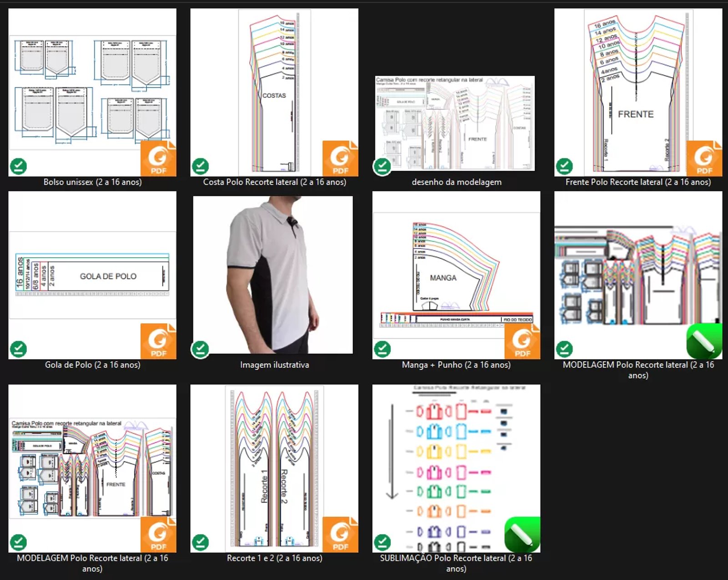728x580 pixels.
Task: Click green sync checkmark on Imagem ilustrativa
Action: tap(200, 349)
